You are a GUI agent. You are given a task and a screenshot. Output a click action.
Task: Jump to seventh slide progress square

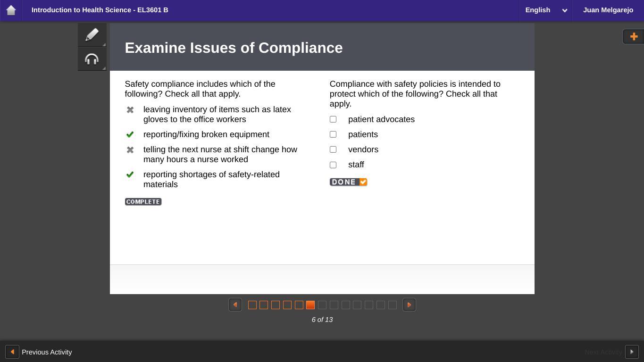pos(322,305)
